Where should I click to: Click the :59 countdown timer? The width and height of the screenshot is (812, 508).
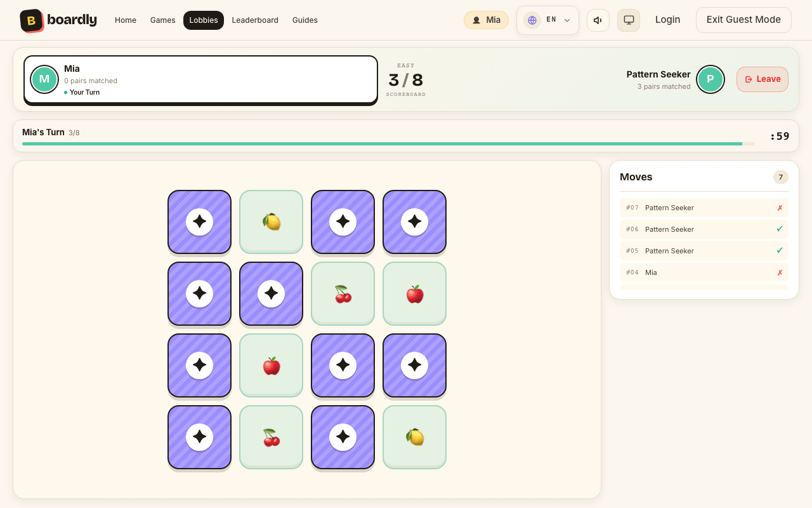[780, 136]
